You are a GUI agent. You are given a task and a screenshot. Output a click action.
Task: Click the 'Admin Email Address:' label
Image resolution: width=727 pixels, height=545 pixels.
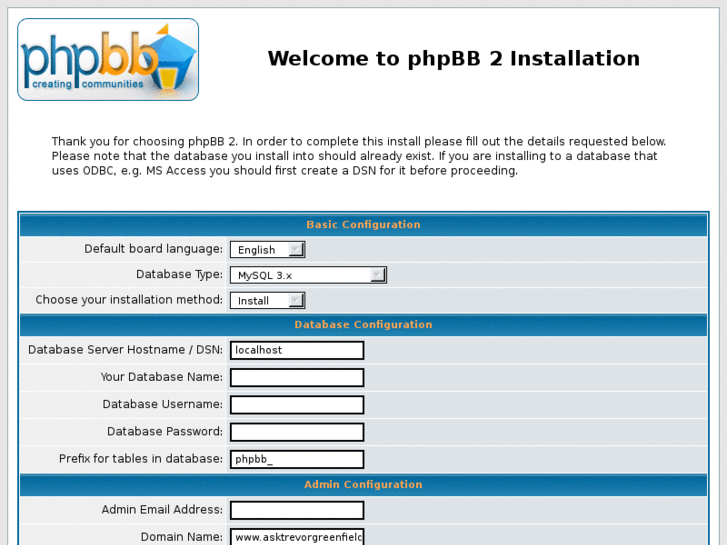[x=162, y=510]
